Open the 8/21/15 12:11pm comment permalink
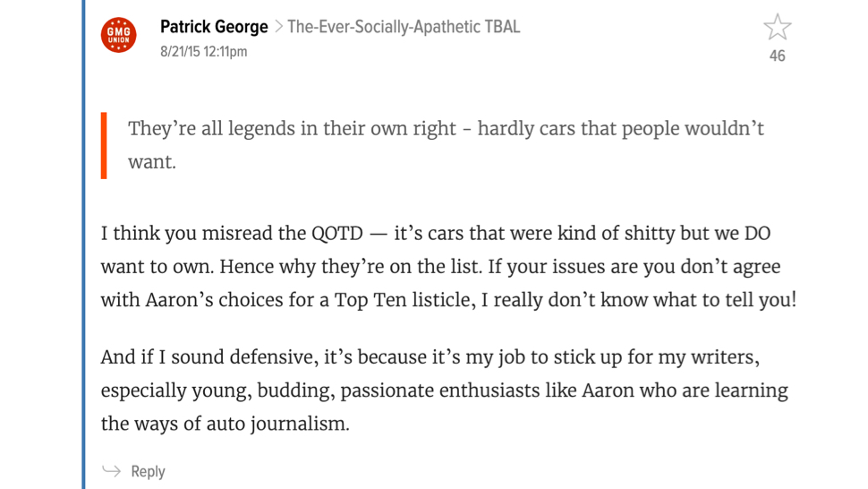This screenshot has height=489, width=868. pyautogui.click(x=203, y=52)
